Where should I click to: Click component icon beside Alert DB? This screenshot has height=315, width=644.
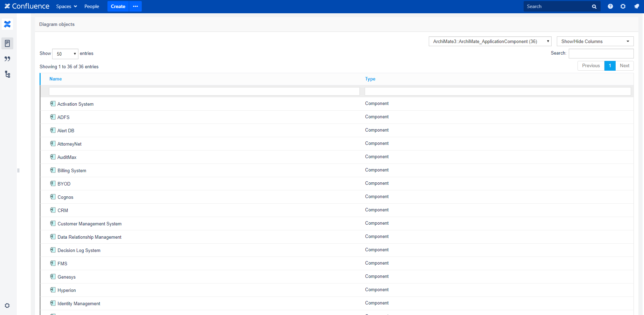[x=53, y=130]
